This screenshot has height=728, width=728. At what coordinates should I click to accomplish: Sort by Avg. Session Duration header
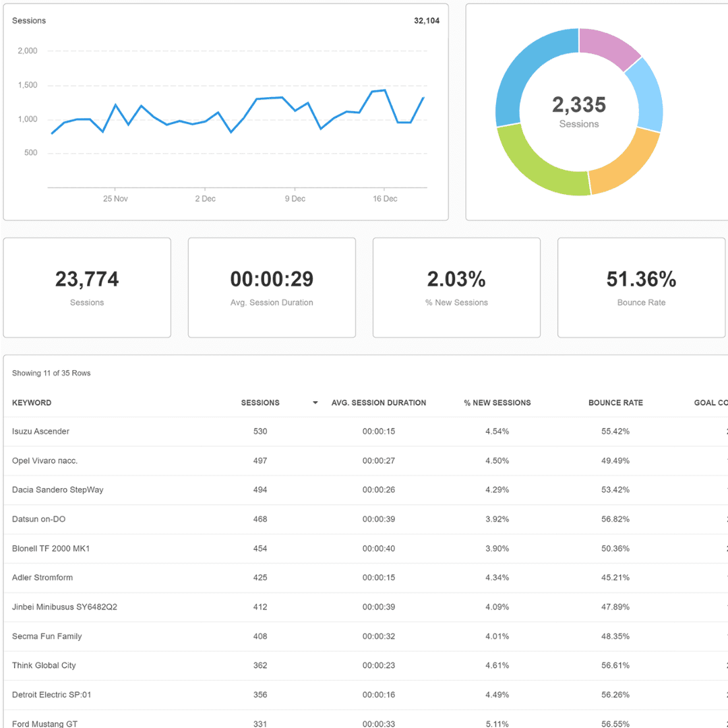click(x=378, y=403)
